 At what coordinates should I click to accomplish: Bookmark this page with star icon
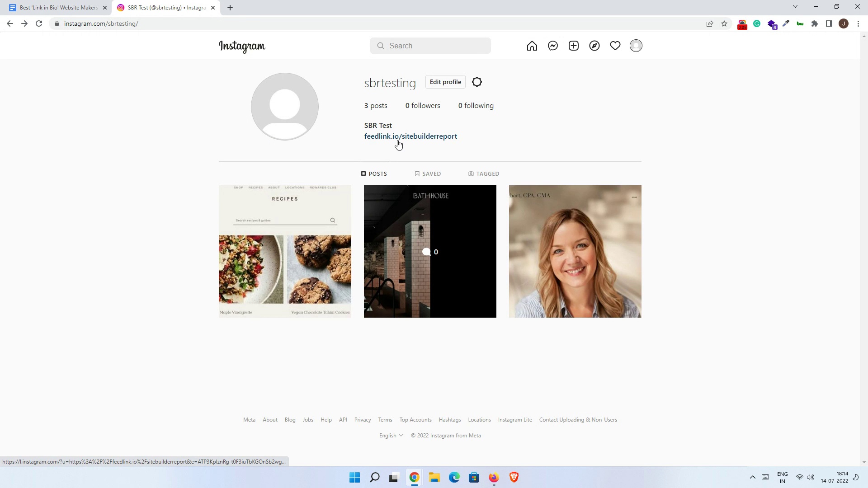(724, 23)
